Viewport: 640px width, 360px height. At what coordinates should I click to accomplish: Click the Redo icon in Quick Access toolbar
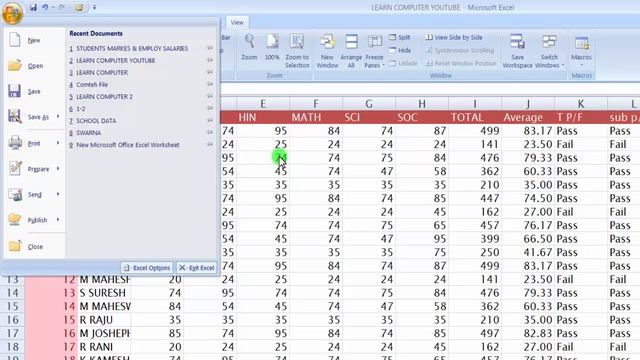pos(62,7)
